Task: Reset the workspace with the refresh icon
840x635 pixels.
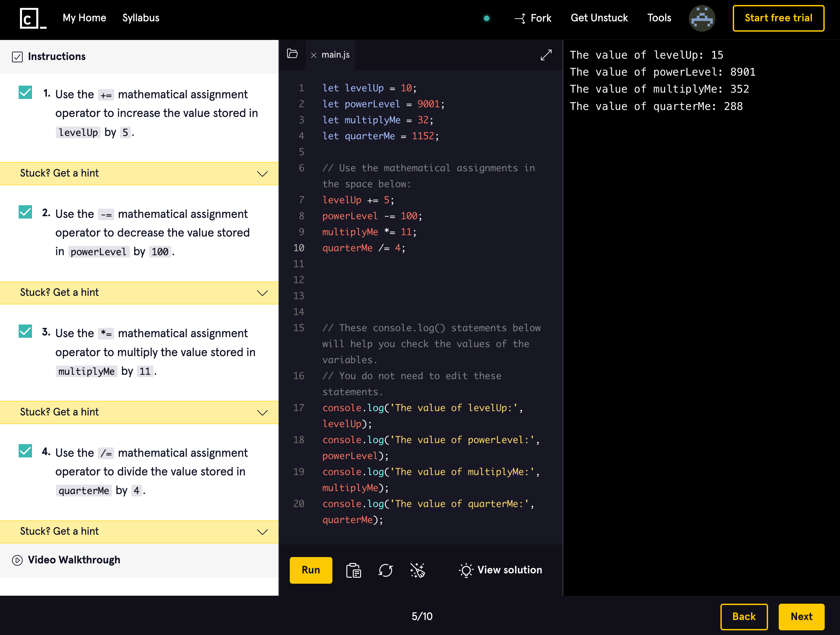Action: click(385, 570)
